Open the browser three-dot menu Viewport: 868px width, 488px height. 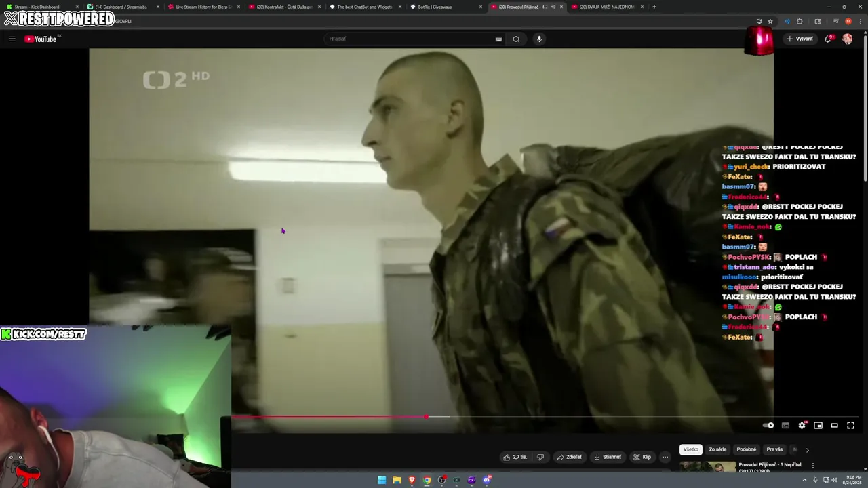[x=859, y=21]
